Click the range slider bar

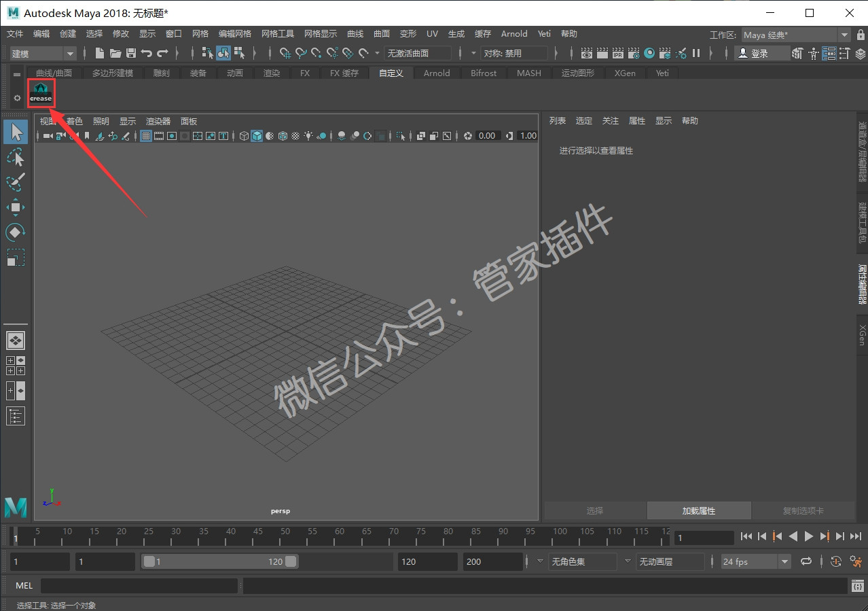[x=219, y=562]
